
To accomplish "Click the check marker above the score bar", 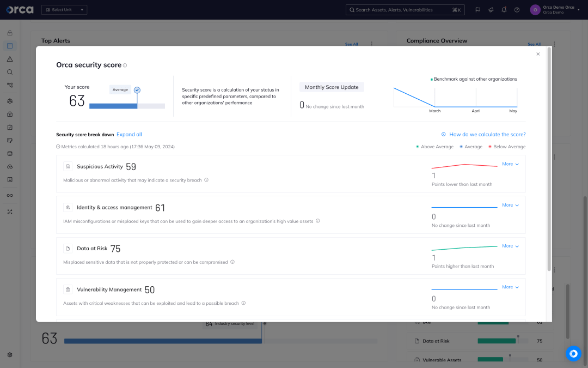I will [x=137, y=90].
